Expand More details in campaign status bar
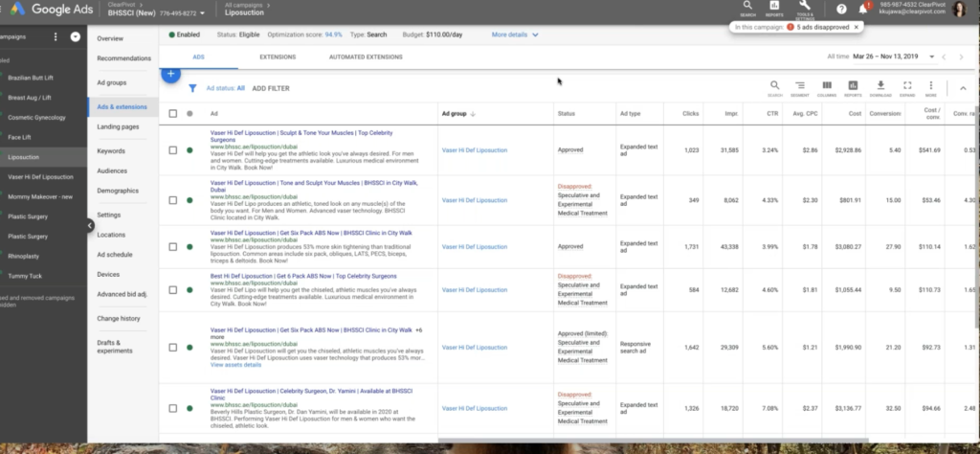 click(515, 34)
